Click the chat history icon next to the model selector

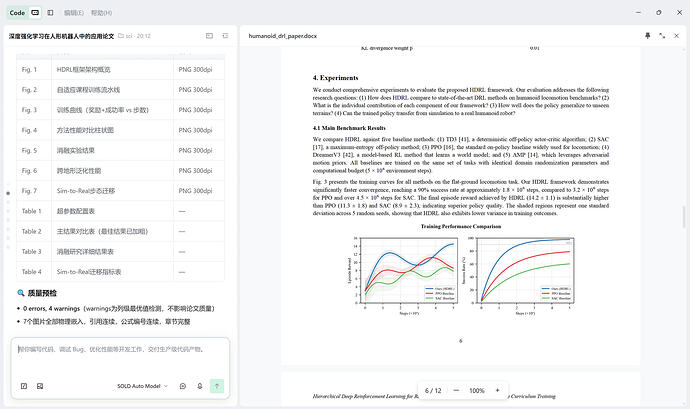click(x=183, y=386)
